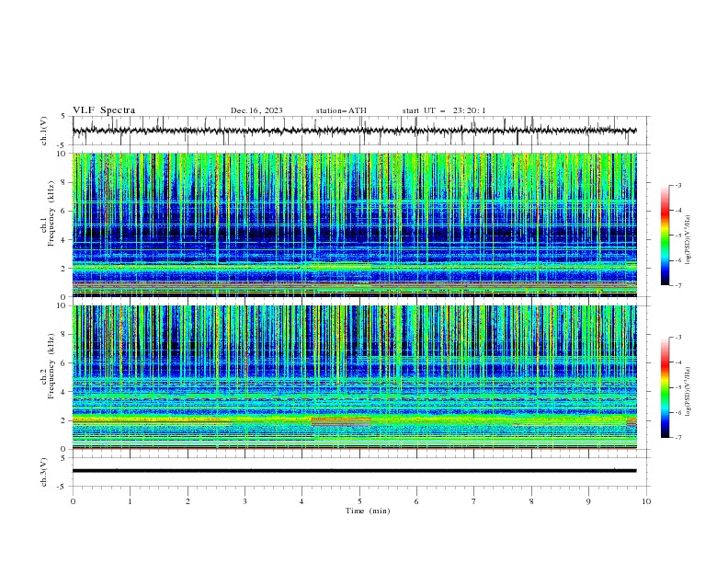The image size is (728, 563).
Task: Click the "ch.1(V)" waveform axis label
Action: coord(44,131)
